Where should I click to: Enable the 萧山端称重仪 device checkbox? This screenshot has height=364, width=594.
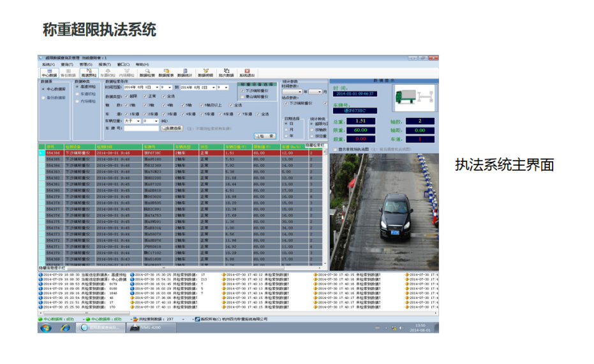[242, 96]
